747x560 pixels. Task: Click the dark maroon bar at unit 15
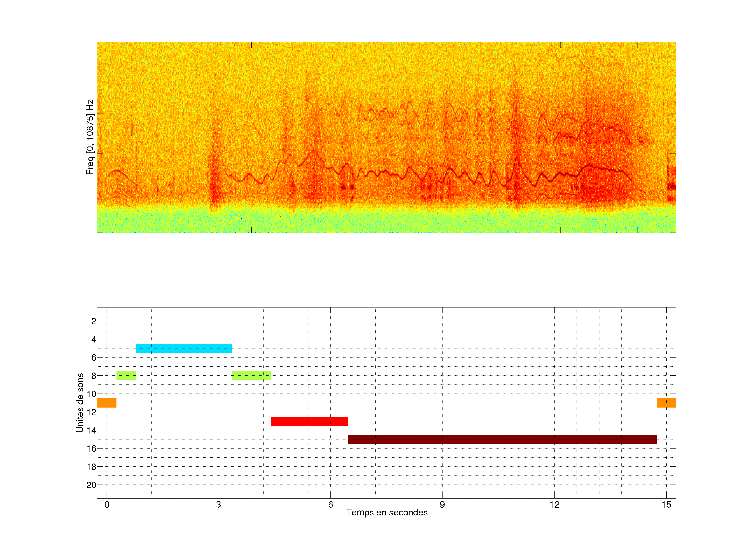502,439
